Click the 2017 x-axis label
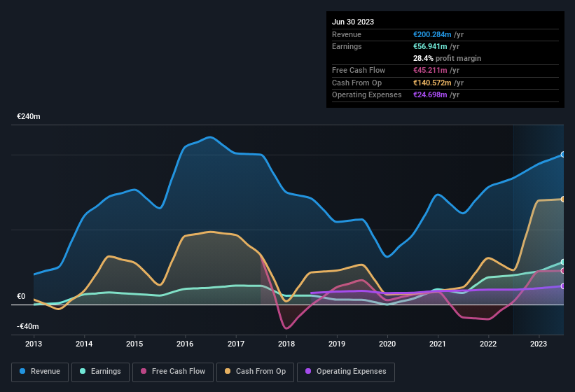 [x=236, y=344]
